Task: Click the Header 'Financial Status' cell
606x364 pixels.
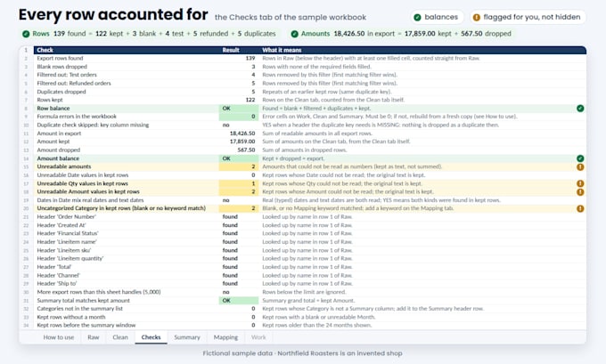Action: [127, 233]
